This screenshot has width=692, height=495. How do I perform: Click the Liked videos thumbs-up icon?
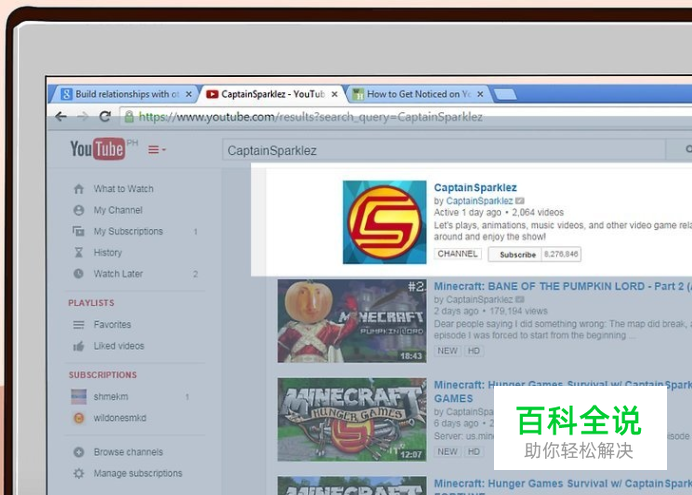(x=79, y=346)
